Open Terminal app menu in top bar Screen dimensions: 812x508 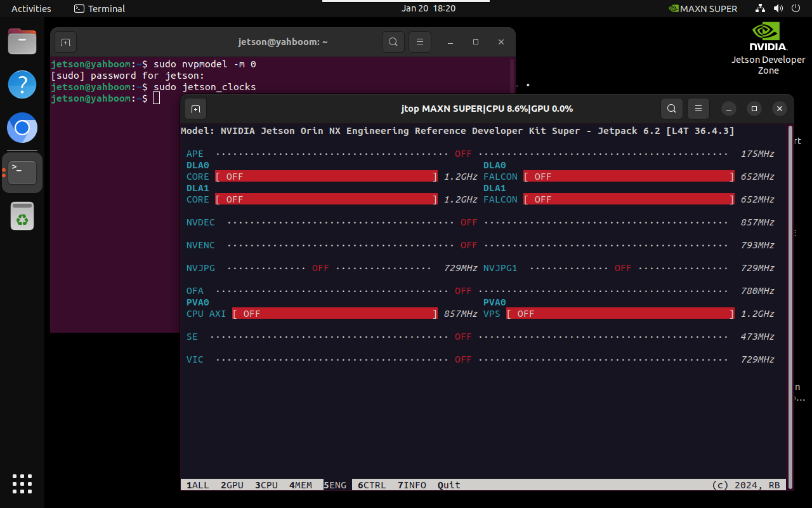[100, 9]
